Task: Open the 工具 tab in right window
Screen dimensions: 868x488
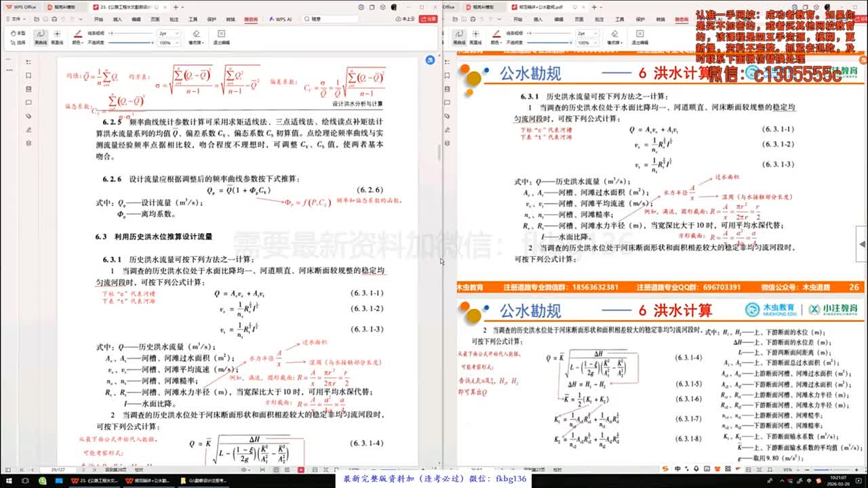Action: click(619, 19)
